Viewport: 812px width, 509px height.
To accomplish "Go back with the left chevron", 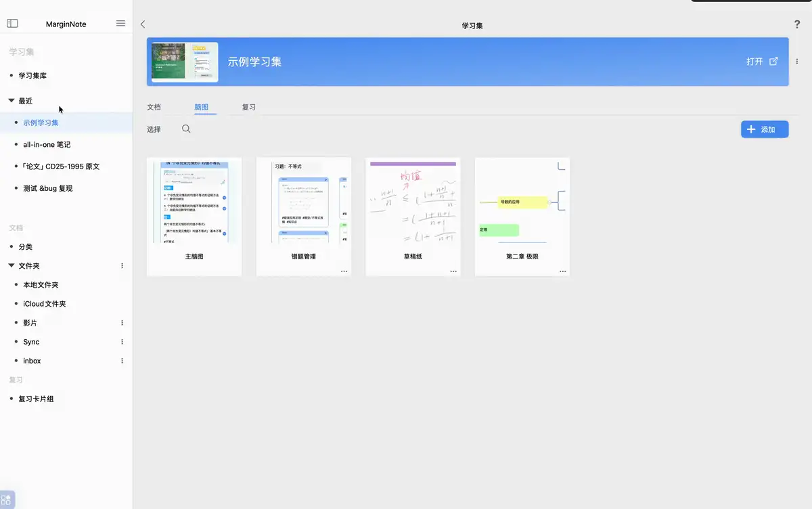I will tap(143, 24).
